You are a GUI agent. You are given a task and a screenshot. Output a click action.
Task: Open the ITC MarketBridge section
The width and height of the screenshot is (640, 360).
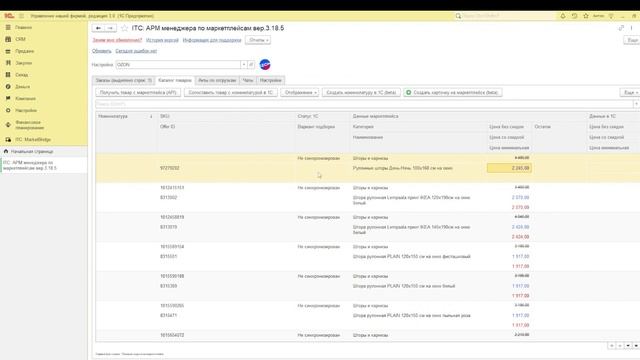[x=33, y=140]
